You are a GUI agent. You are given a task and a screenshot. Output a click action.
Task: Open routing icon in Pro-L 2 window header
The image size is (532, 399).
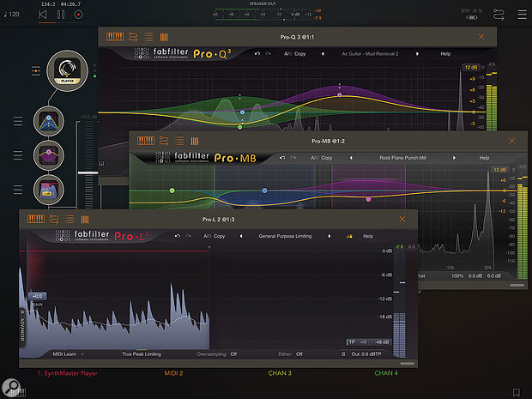pyautogui.click(x=54, y=219)
